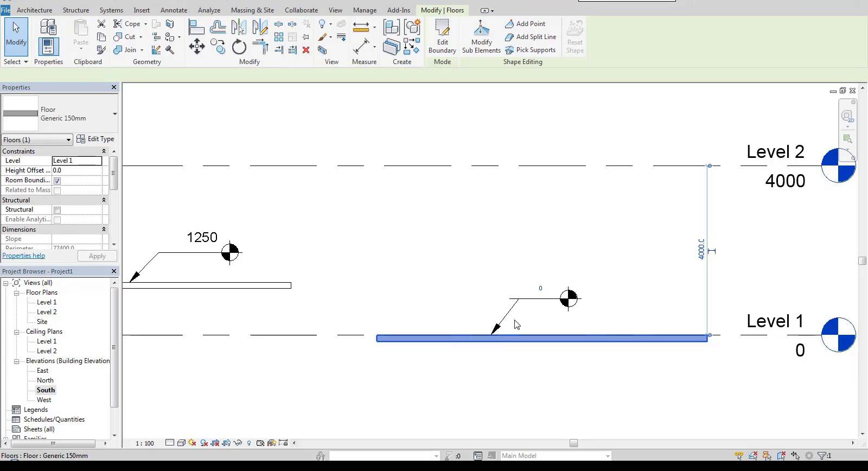
Task: Click the Create Group icon
Action: click(412, 27)
